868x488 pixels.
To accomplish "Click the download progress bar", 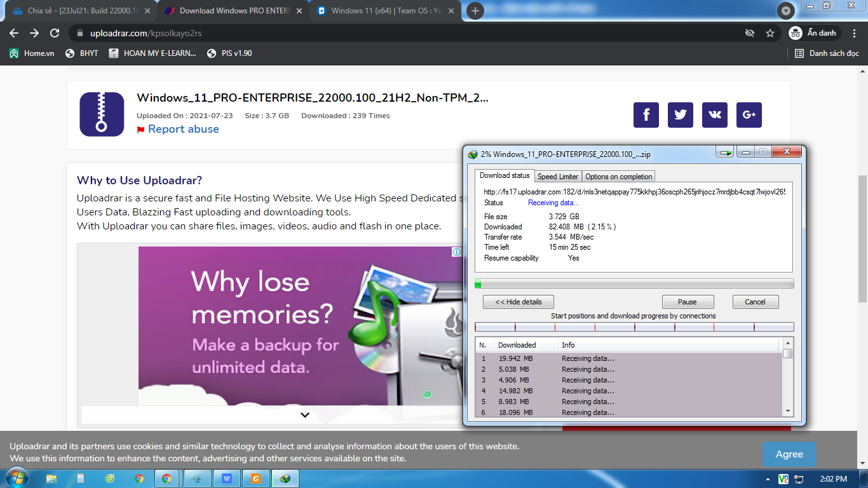I will pos(634,283).
